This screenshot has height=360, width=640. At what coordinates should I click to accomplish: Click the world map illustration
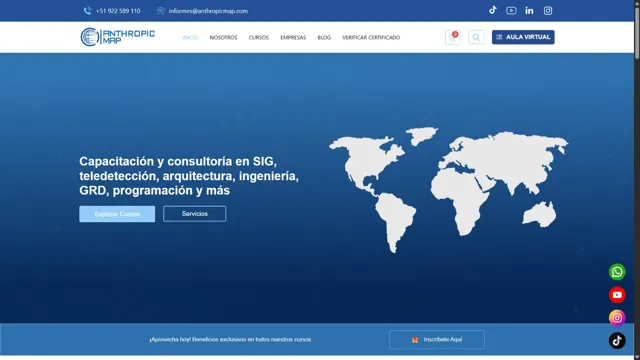pyautogui.click(x=448, y=190)
